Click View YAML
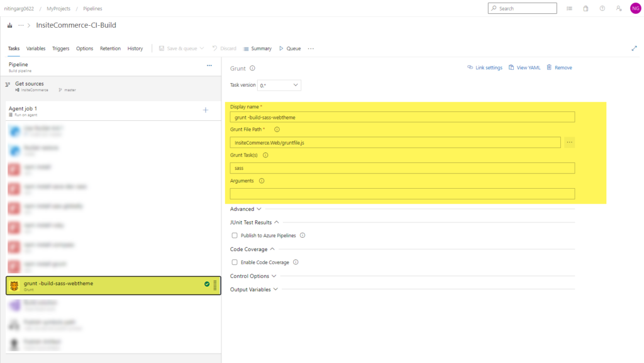This screenshot has width=644, height=363. point(525,68)
